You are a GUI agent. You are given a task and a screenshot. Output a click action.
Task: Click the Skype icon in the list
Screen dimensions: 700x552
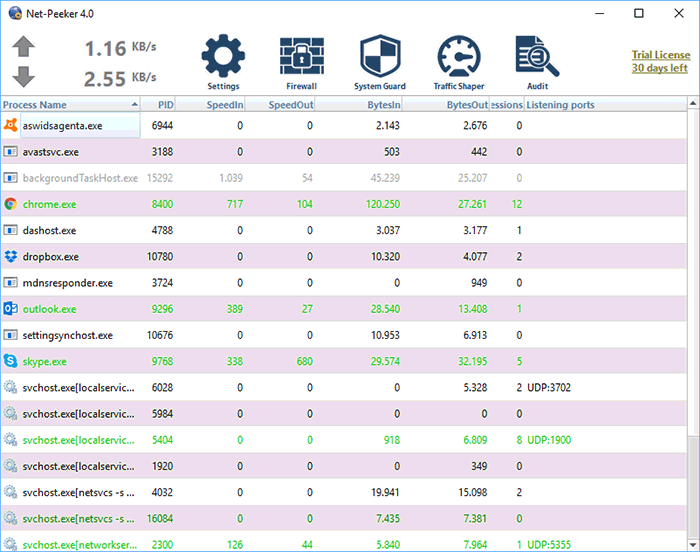[x=11, y=361]
